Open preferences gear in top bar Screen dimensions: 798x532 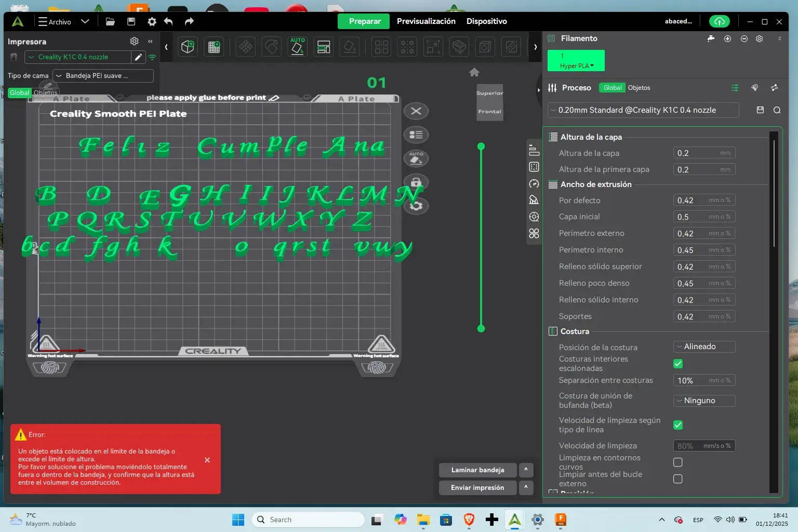(x=152, y=21)
